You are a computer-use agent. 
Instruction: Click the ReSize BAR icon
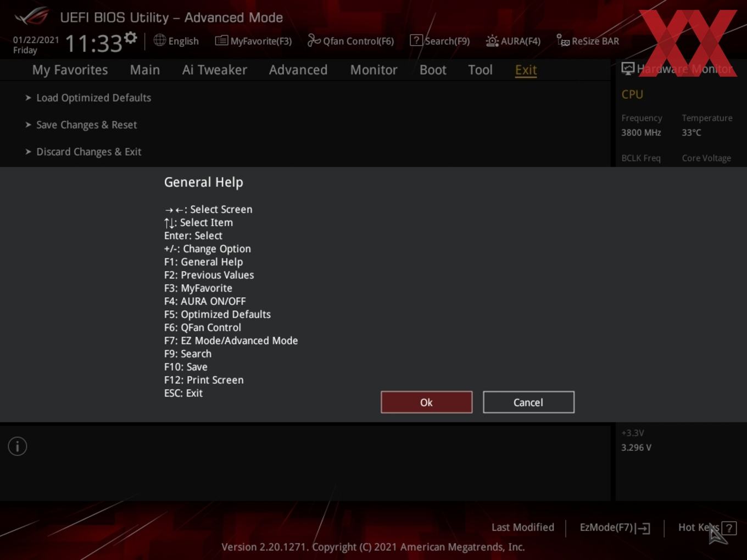coord(563,41)
